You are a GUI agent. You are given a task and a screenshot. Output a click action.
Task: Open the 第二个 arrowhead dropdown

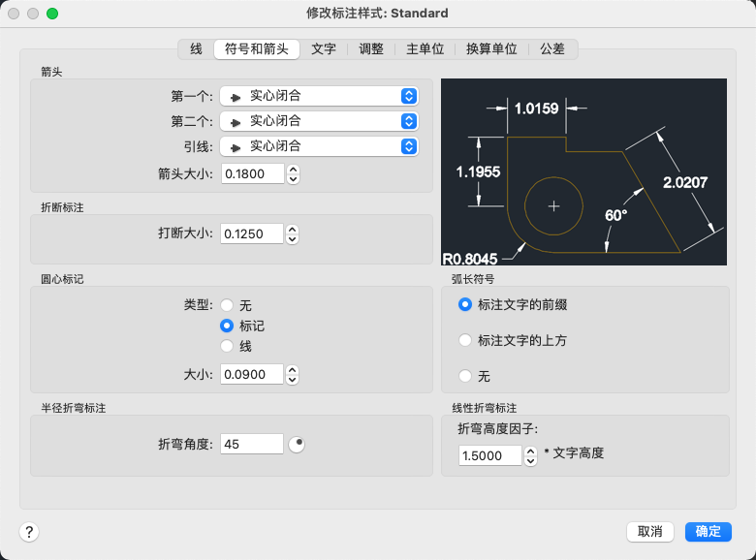319,121
